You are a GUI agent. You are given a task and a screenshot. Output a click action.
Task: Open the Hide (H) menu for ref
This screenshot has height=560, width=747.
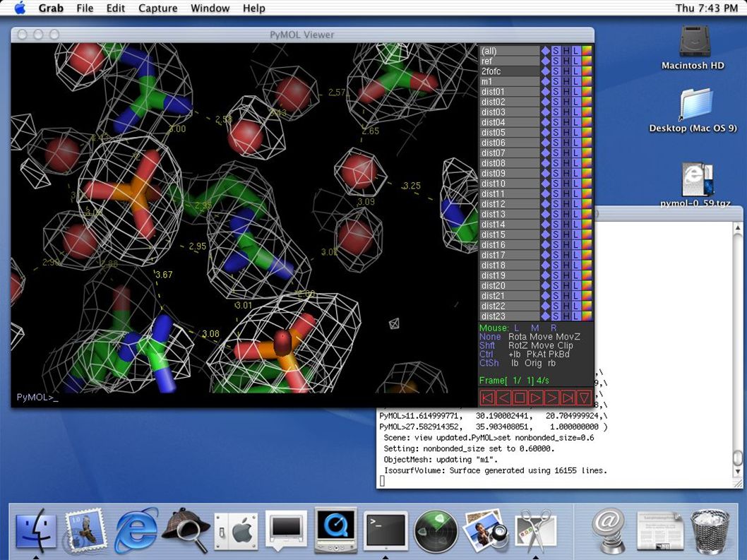pyautogui.click(x=566, y=61)
